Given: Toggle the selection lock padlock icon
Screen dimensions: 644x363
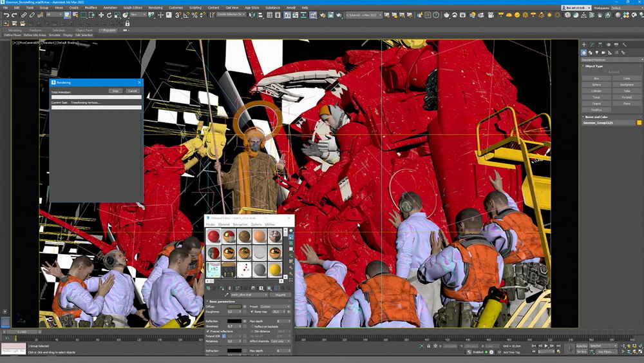Looking at the screenshot, I should pyautogui.click(x=128, y=23).
